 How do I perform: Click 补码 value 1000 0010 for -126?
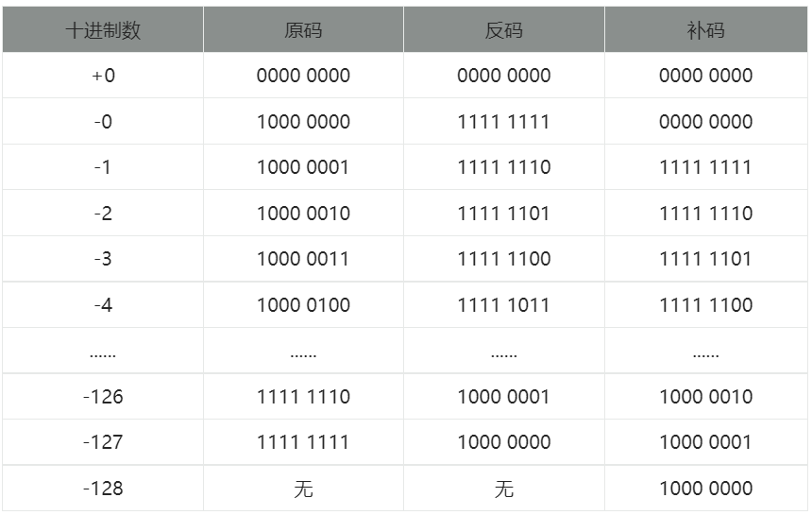tap(705, 397)
